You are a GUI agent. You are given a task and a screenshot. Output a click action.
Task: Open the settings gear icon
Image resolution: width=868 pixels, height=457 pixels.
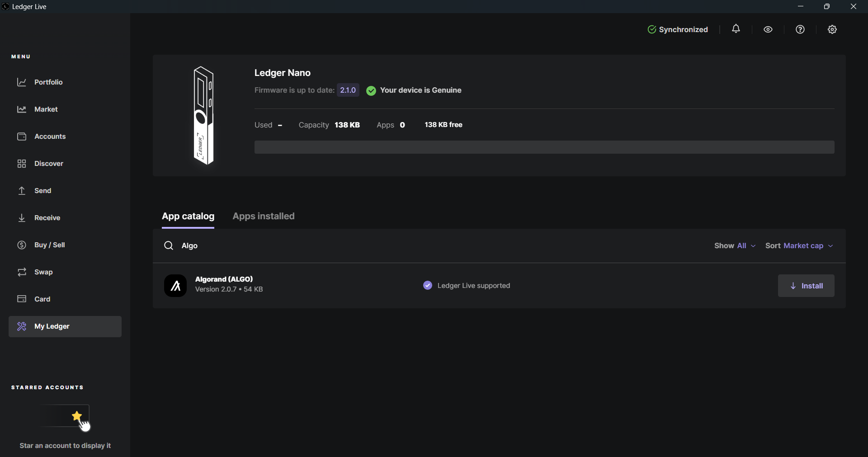(x=832, y=30)
